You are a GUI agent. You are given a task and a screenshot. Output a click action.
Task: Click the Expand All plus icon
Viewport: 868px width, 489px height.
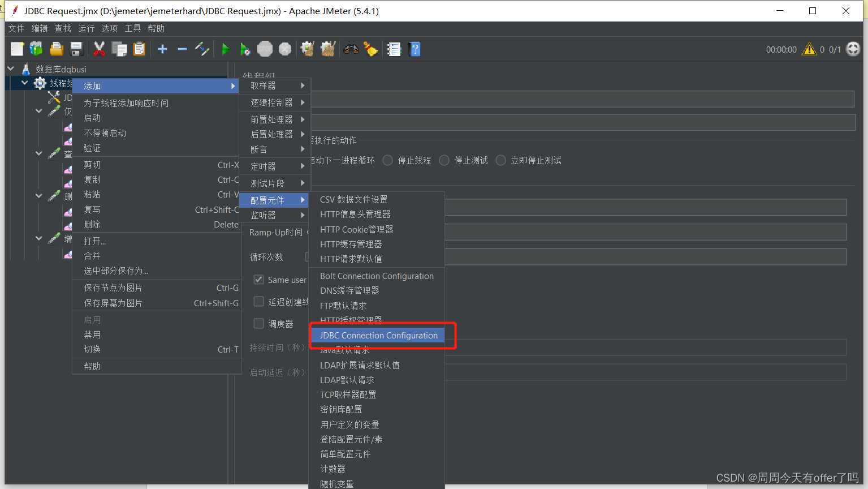tap(162, 49)
